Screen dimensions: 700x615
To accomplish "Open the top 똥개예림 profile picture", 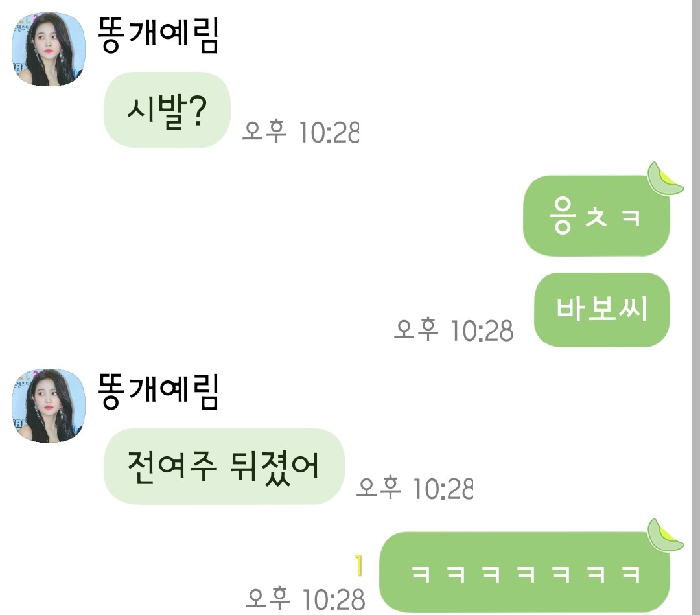I will click(x=48, y=49).
